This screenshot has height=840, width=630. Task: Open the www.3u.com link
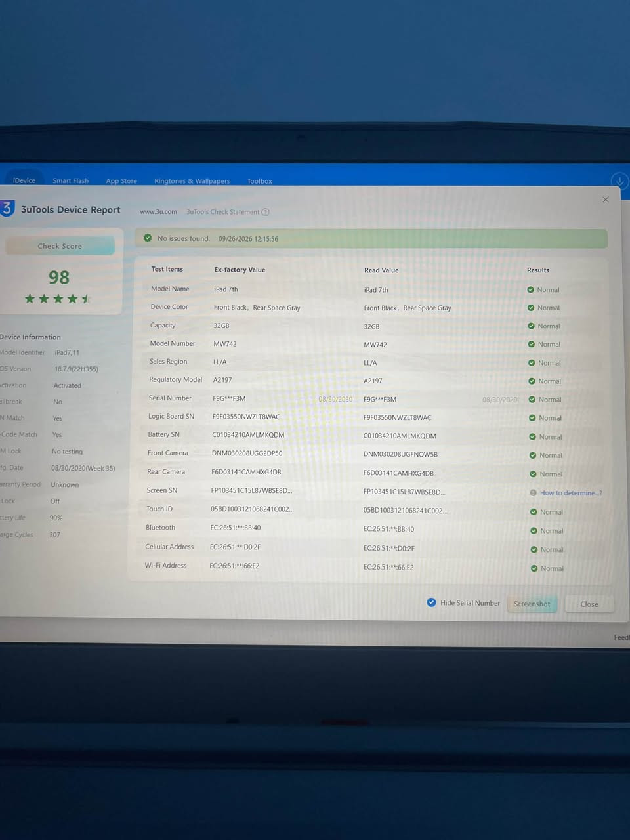click(158, 211)
